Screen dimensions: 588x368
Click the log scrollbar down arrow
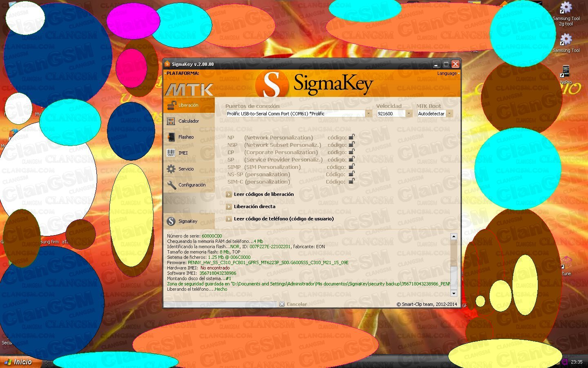(x=454, y=294)
